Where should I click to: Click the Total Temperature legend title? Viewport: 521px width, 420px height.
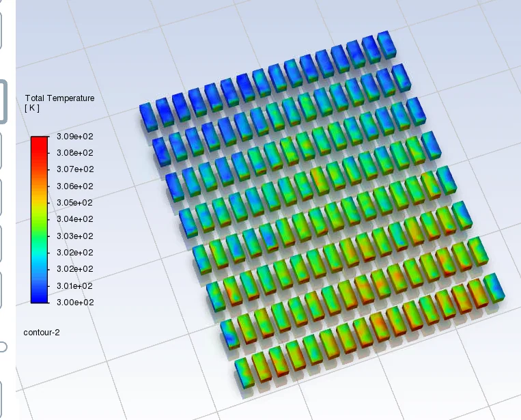tap(60, 98)
